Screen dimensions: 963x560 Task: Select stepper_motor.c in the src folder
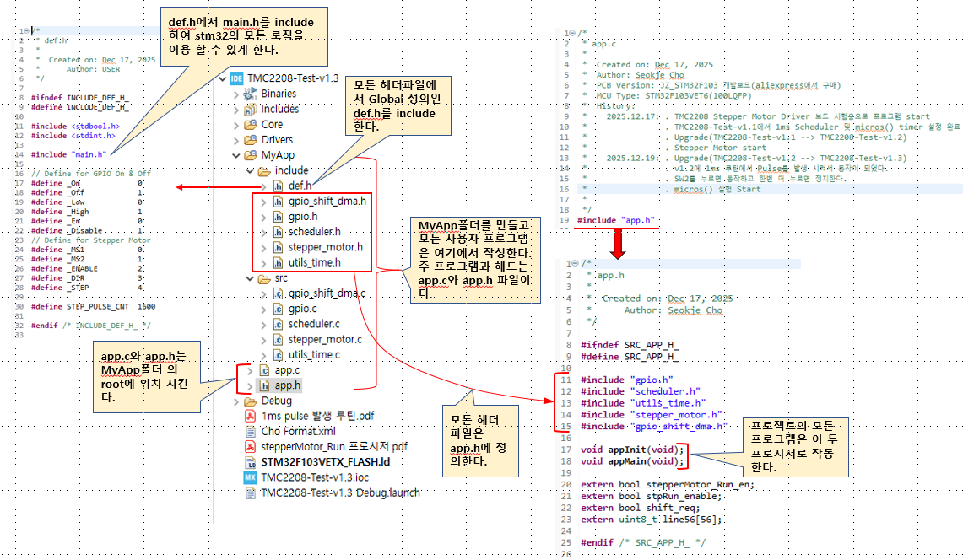pos(325,339)
